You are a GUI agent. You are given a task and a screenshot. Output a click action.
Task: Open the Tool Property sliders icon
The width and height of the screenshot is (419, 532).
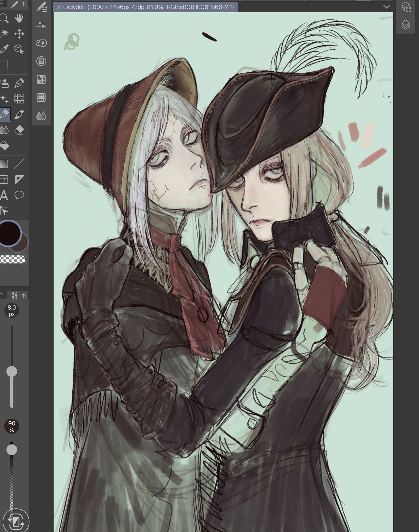41,25
